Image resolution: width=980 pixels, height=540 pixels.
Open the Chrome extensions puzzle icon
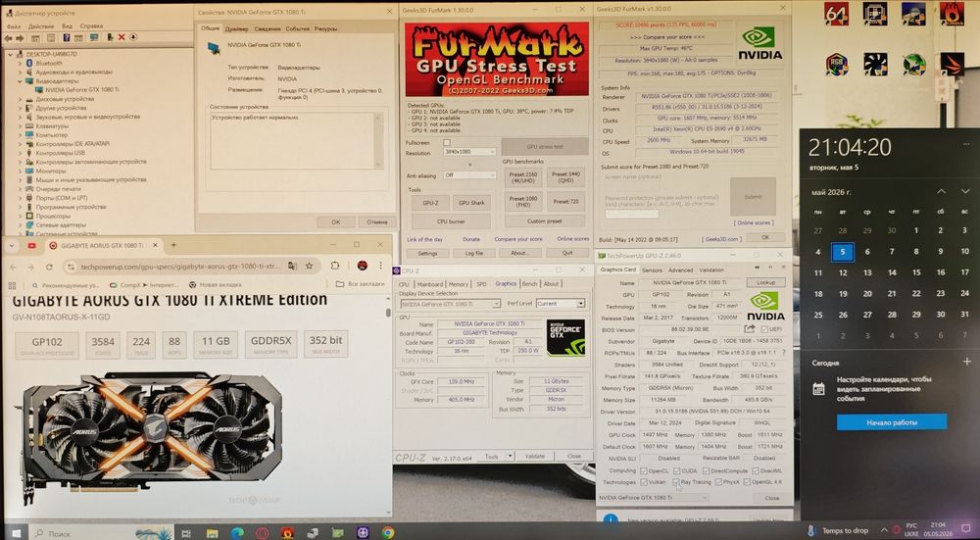(x=335, y=266)
